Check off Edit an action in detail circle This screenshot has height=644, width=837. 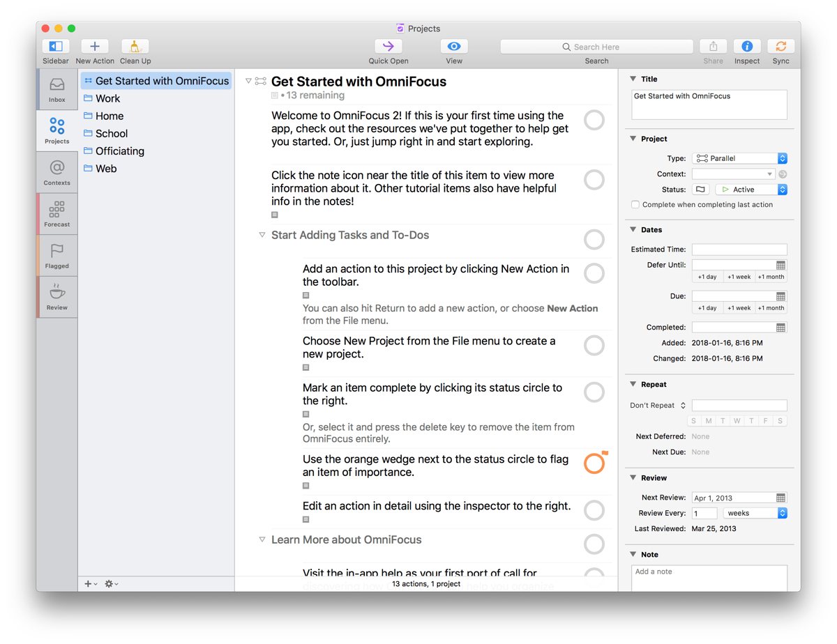click(x=594, y=510)
